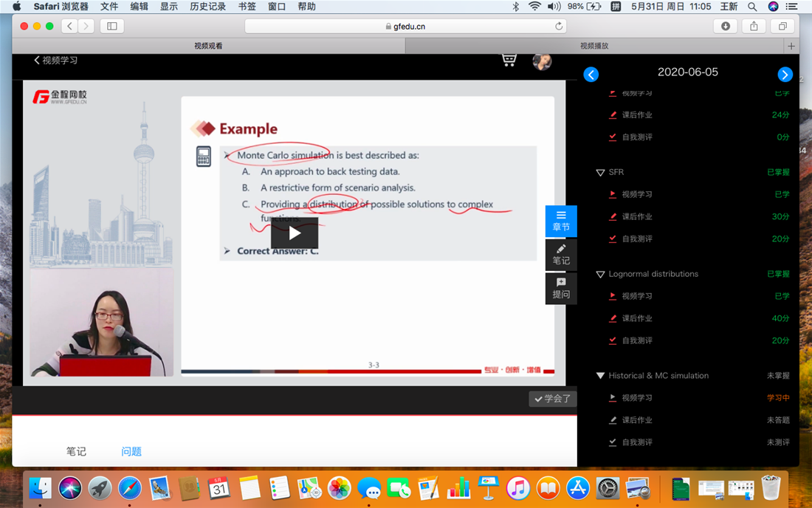Open the 笔记 notes pencil button

click(x=561, y=255)
